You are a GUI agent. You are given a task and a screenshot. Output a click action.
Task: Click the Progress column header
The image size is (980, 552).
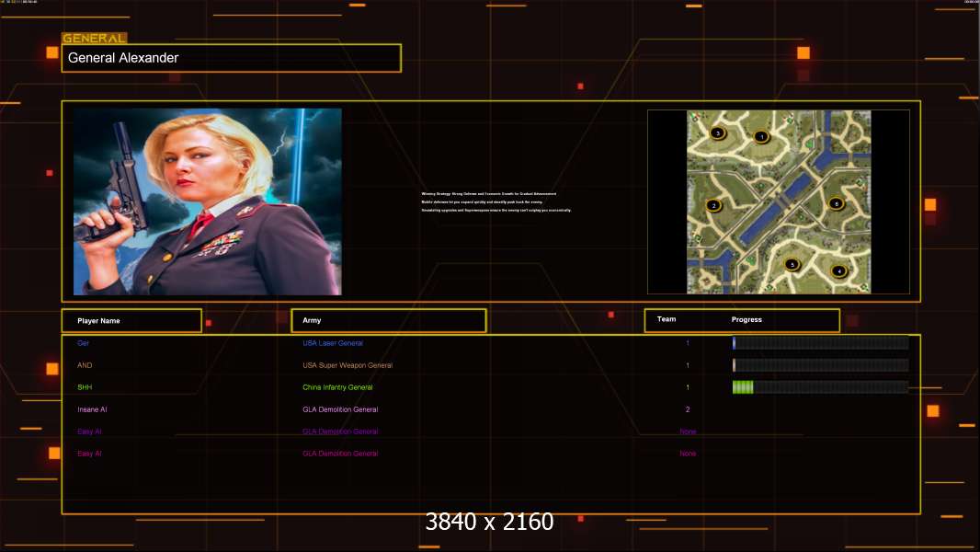(746, 319)
